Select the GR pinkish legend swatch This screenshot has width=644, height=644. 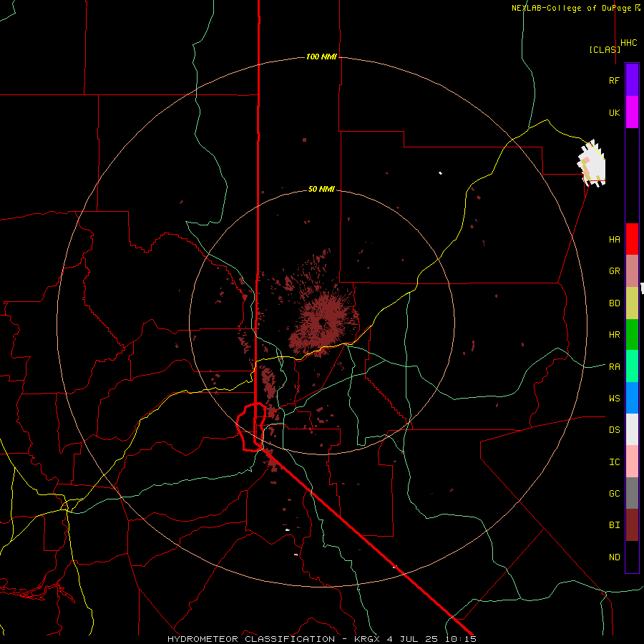(x=632, y=270)
